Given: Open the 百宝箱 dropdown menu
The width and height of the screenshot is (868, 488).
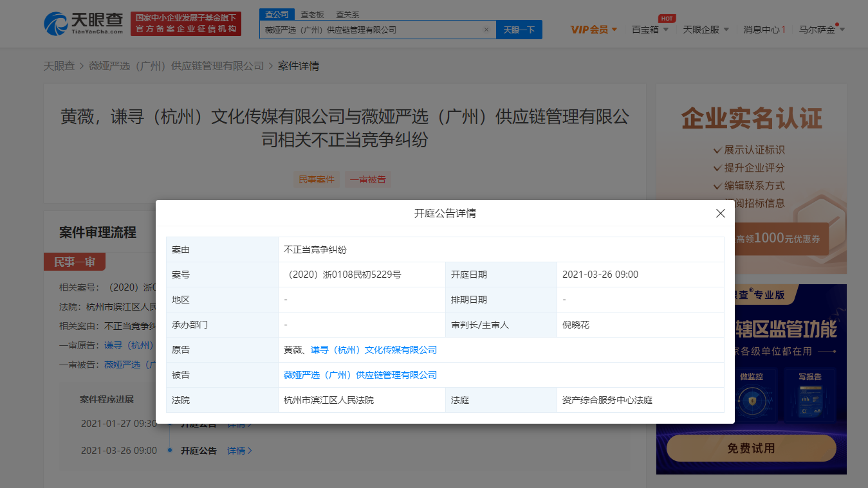Looking at the screenshot, I should pos(650,30).
